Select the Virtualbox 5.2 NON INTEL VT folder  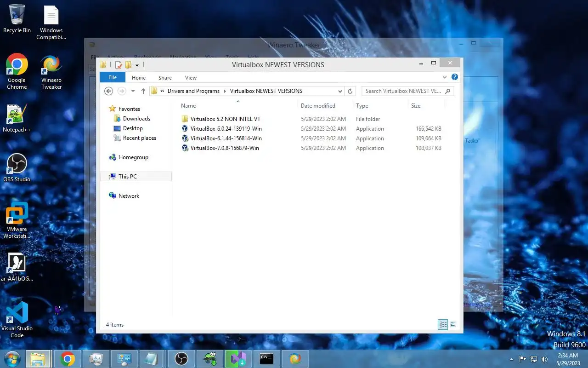click(x=225, y=119)
